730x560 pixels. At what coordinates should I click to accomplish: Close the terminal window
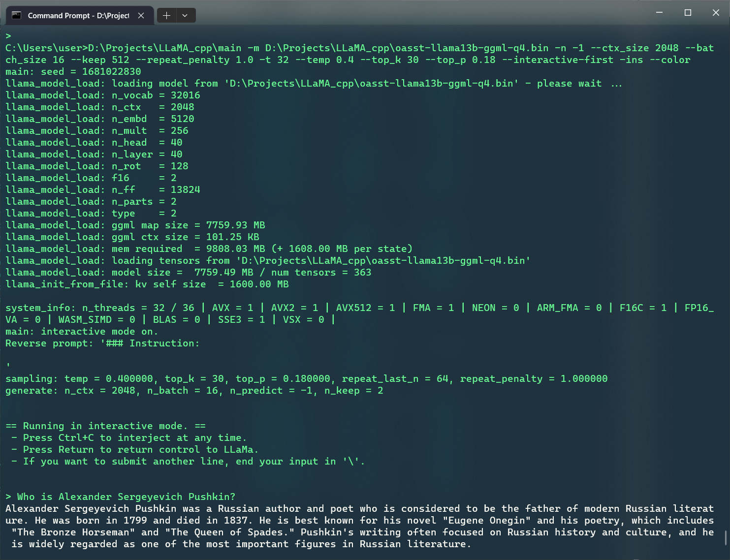tap(716, 13)
